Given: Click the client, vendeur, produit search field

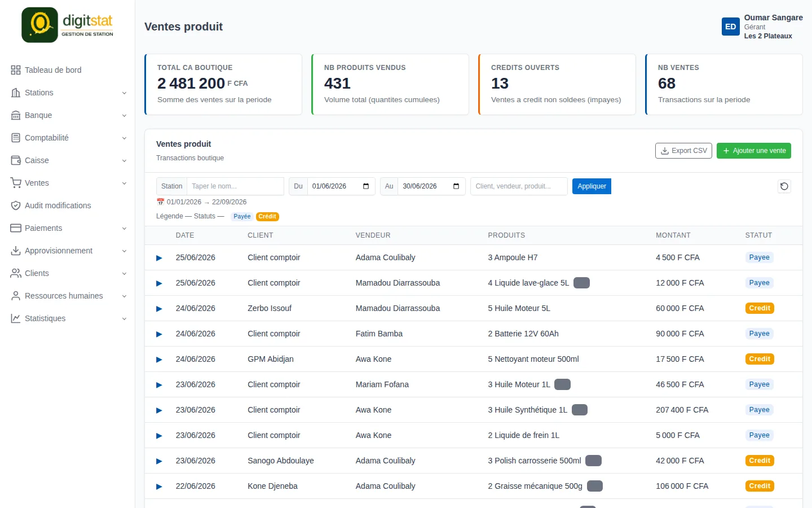Looking at the screenshot, I should [519, 186].
